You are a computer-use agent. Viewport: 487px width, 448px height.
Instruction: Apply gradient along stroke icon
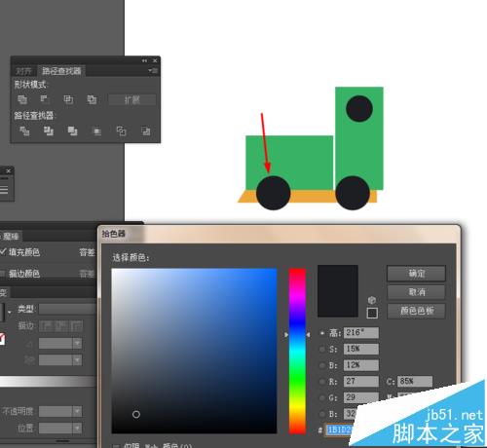coord(61,325)
